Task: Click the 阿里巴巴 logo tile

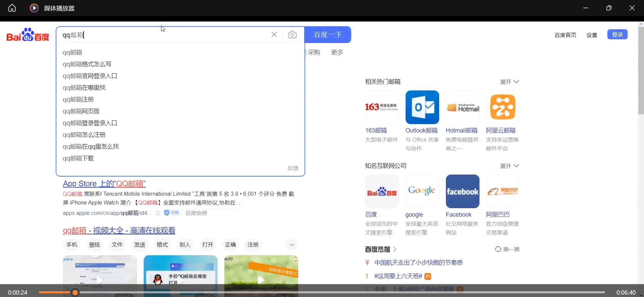Action: (502, 191)
